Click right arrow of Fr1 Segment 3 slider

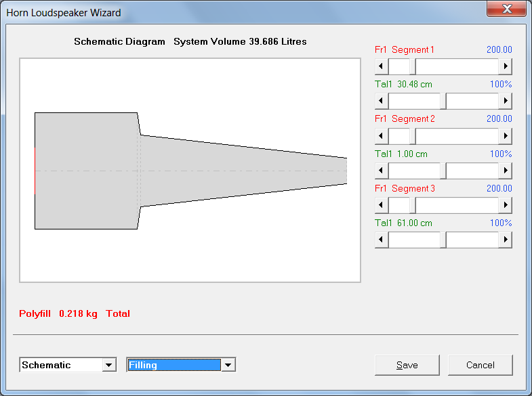505,205
